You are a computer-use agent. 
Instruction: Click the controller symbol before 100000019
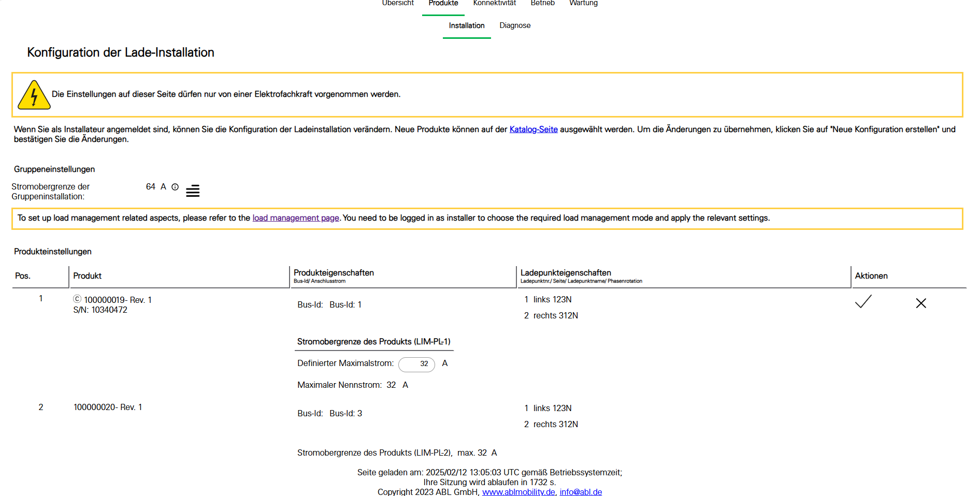(x=77, y=299)
